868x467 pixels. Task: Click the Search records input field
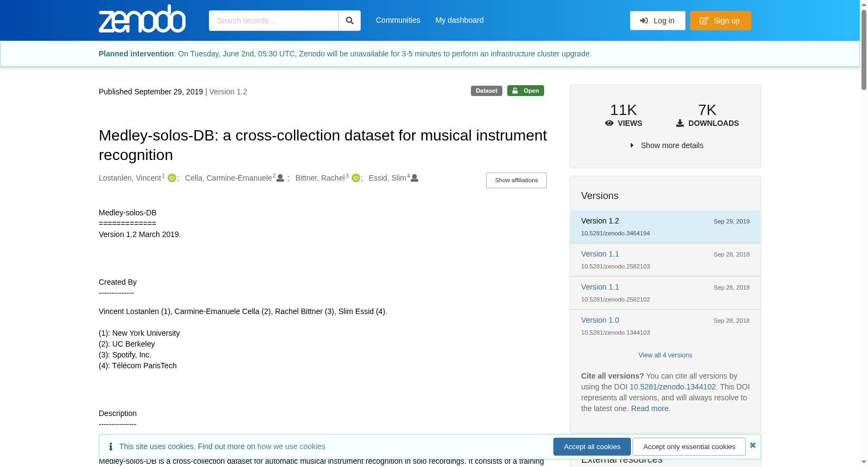click(273, 21)
